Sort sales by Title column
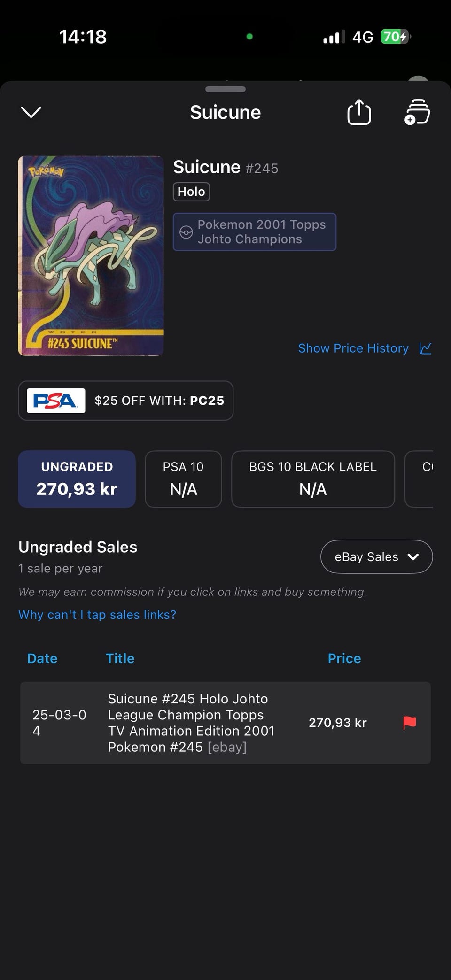Viewport: 451px width, 980px height. (x=120, y=658)
